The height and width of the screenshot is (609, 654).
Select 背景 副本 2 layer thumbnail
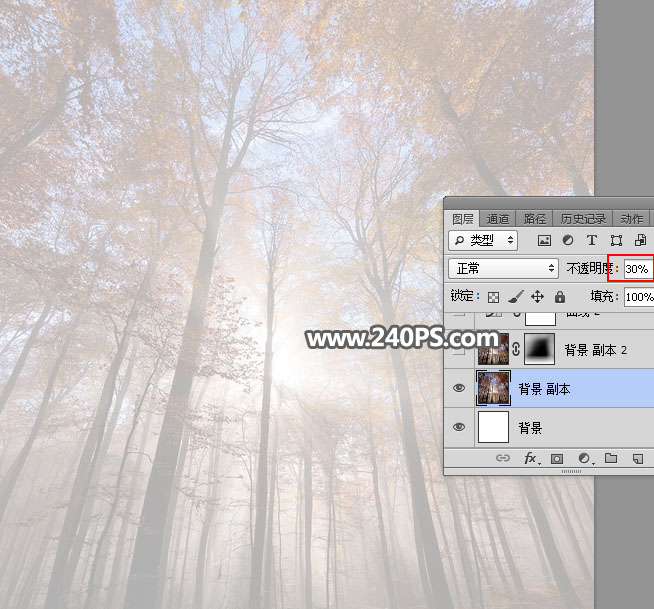pyautogui.click(x=493, y=349)
